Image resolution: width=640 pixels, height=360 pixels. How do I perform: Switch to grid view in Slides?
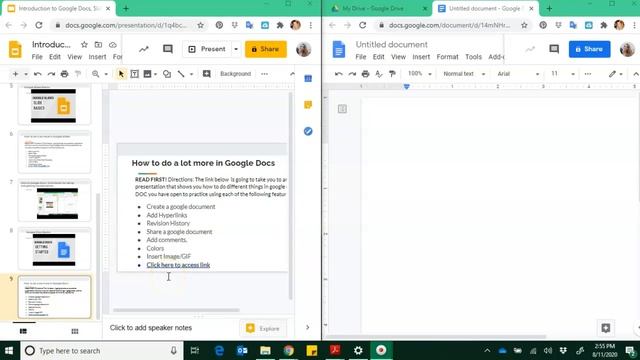[x=75, y=331]
